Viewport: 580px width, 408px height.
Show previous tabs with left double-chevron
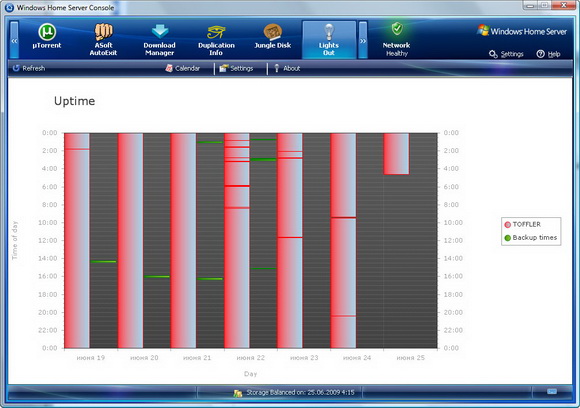14,40
